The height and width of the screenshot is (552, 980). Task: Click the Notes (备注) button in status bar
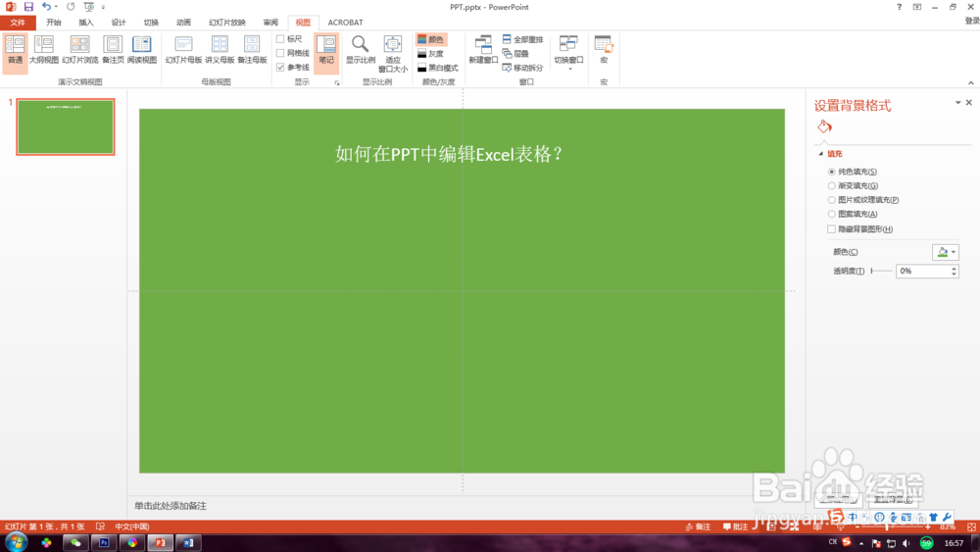point(698,527)
